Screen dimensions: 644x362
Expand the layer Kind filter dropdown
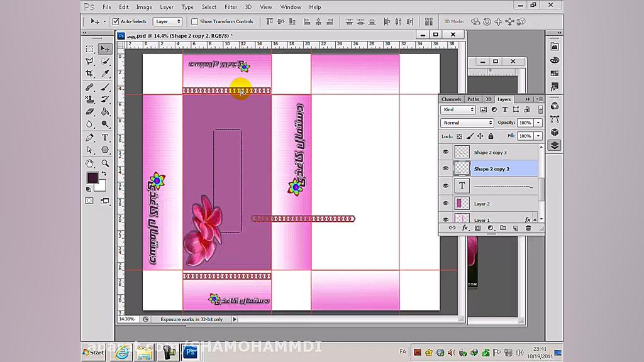click(x=457, y=109)
